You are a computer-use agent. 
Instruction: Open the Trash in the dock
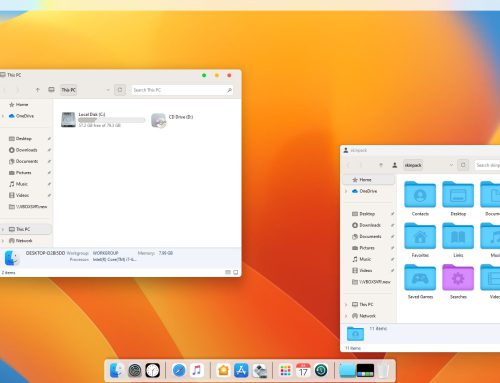tap(384, 371)
